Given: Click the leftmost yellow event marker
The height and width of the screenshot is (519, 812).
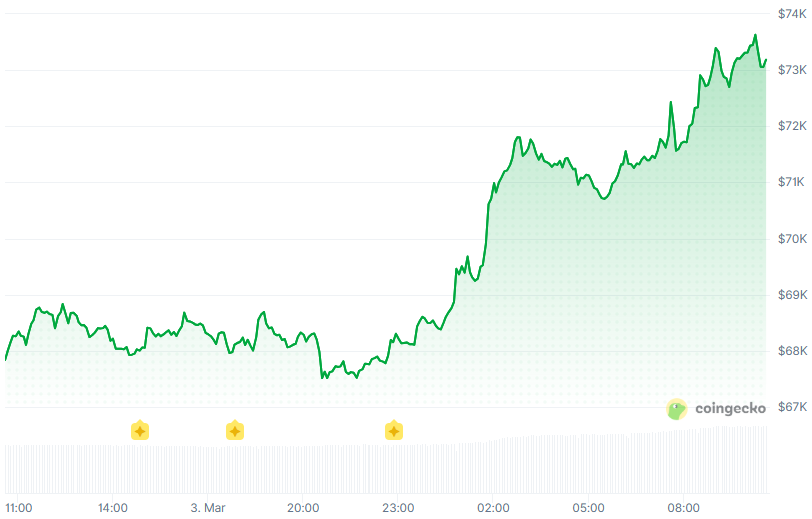Looking at the screenshot, I should point(140,431).
